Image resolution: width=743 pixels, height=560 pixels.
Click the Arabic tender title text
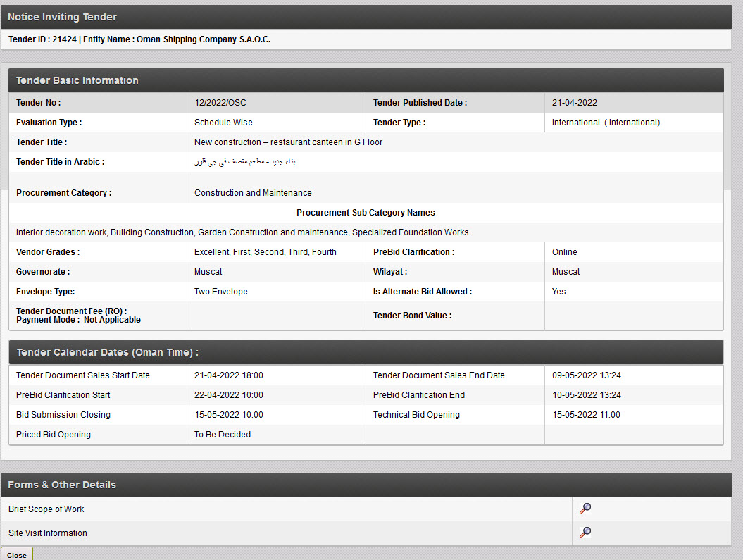click(x=244, y=162)
